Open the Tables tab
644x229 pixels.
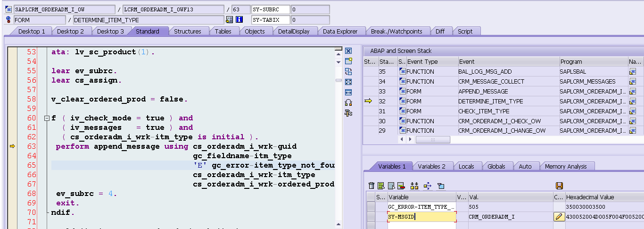223,31
